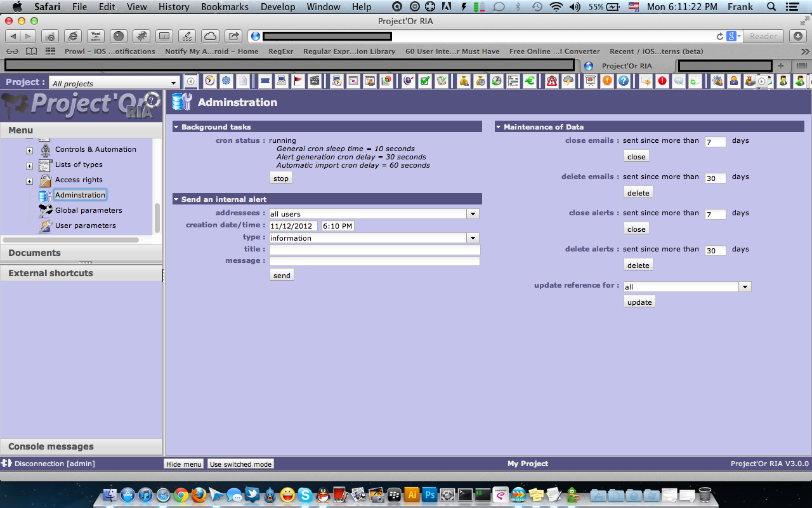The height and width of the screenshot is (508, 812).
Task: Click the film clapperboard toolbar icon
Action: point(315,81)
